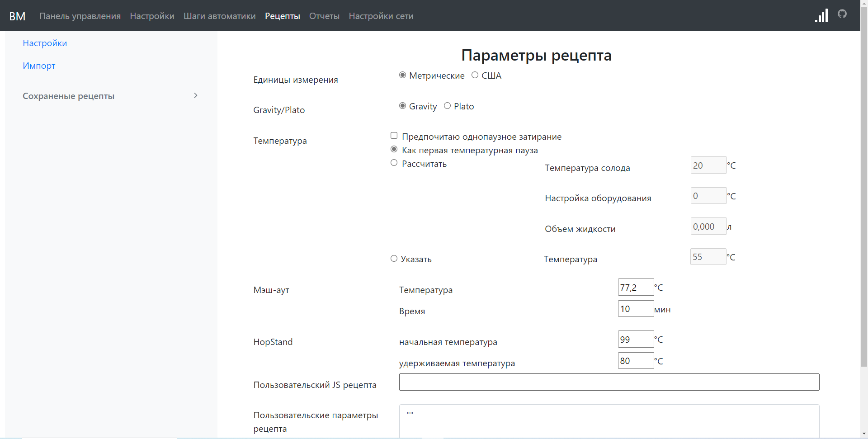Open the Отчеты page
Image resolution: width=868 pixels, height=439 pixels.
(x=324, y=16)
